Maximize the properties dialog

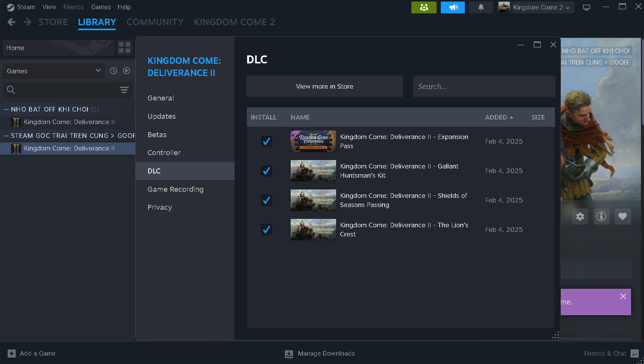537,45
